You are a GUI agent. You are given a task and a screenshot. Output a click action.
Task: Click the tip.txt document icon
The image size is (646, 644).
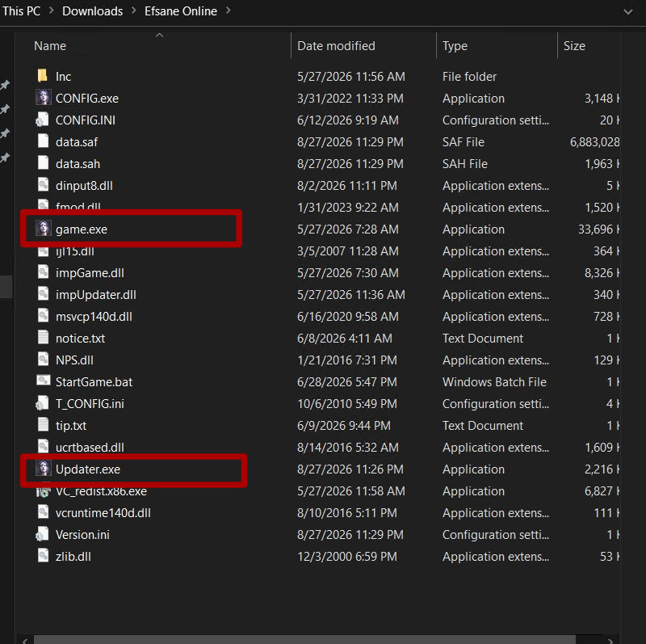tap(43, 425)
